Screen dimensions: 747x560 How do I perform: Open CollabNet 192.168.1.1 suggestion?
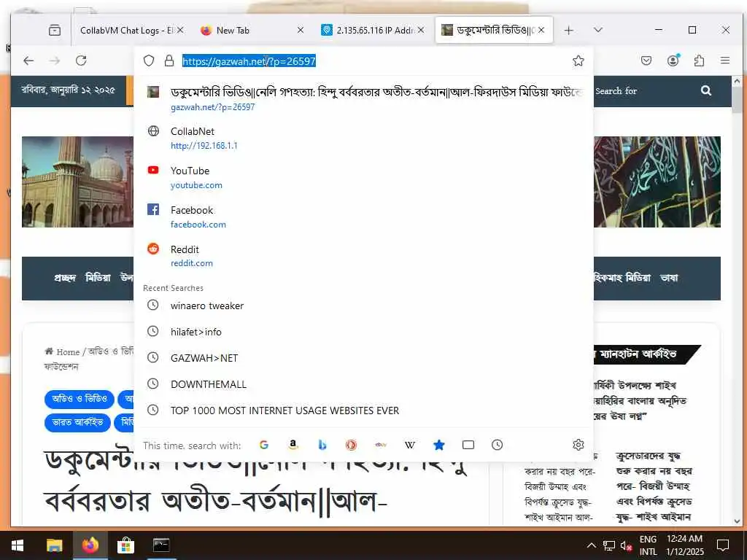pyautogui.click(x=364, y=138)
